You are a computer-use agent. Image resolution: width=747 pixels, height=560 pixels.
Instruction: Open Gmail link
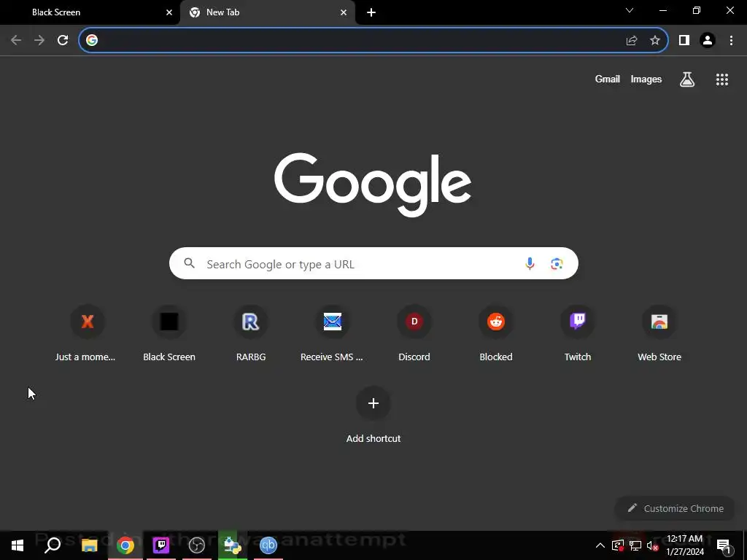(x=608, y=79)
